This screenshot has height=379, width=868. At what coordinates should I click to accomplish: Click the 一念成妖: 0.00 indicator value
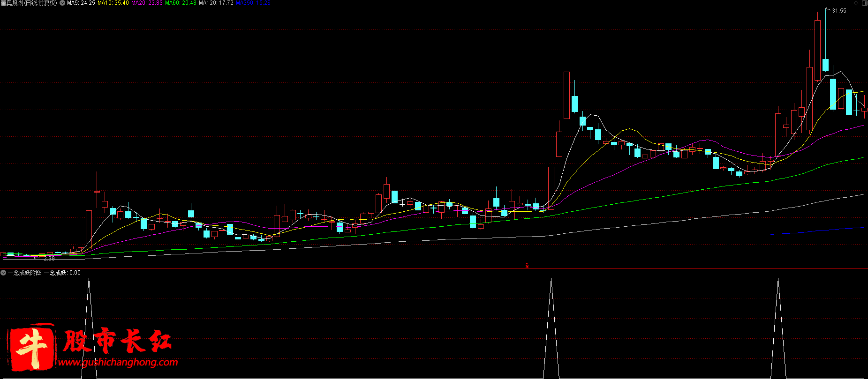click(x=62, y=273)
